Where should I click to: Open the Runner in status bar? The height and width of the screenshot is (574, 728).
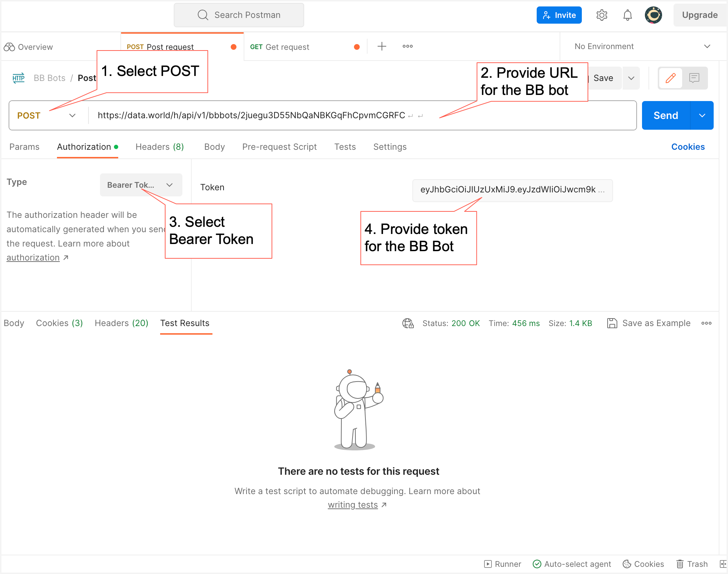click(502, 564)
